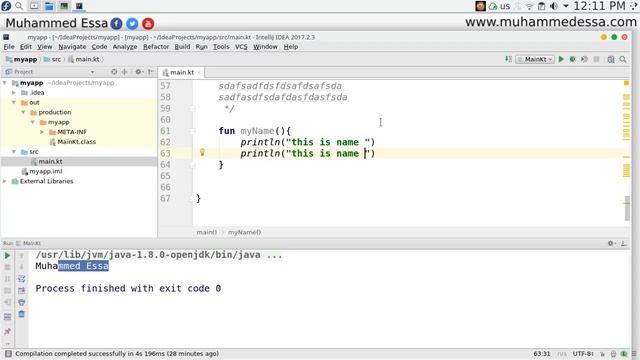Run with coverage from the main toolbar
This screenshot has width=640, height=360.
(584, 59)
